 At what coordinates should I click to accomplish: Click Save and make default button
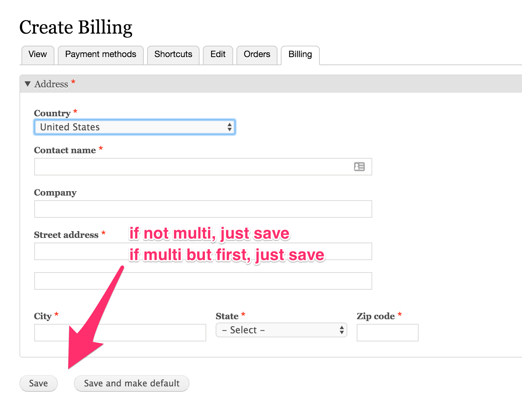(x=132, y=383)
